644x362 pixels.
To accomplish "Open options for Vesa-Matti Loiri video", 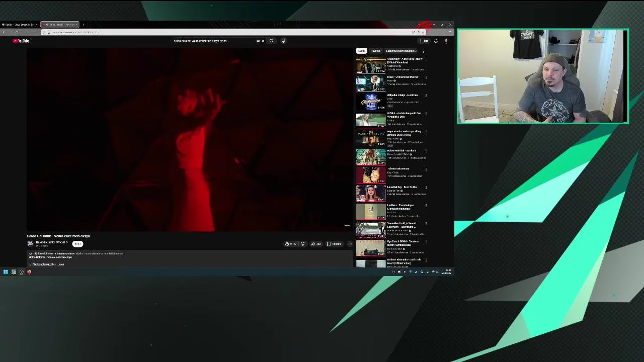I will coord(426,224).
